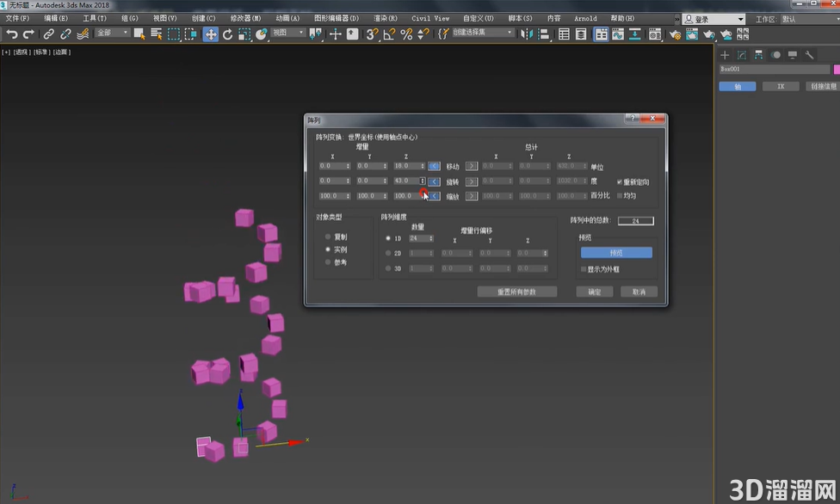Click the blue 预览 button
The height and width of the screenshot is (504, 840).
pyautogui.click(x=616, y=253)
